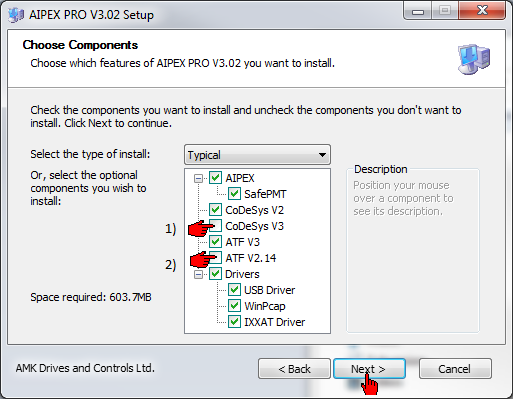Screen dimensions: 515x401
Task: Uncheck the IXXAT Driver checkbox
Action: point(234,322)
